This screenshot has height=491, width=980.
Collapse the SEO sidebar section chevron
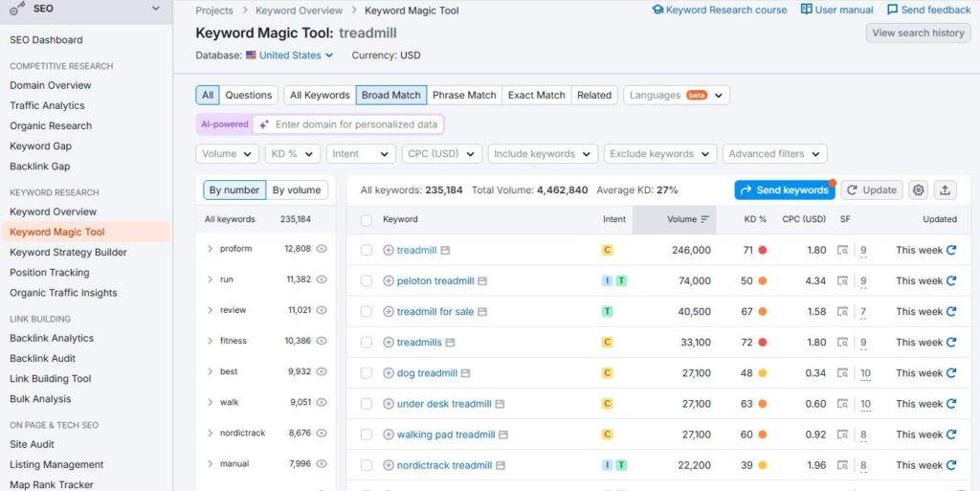click(156, 9)
